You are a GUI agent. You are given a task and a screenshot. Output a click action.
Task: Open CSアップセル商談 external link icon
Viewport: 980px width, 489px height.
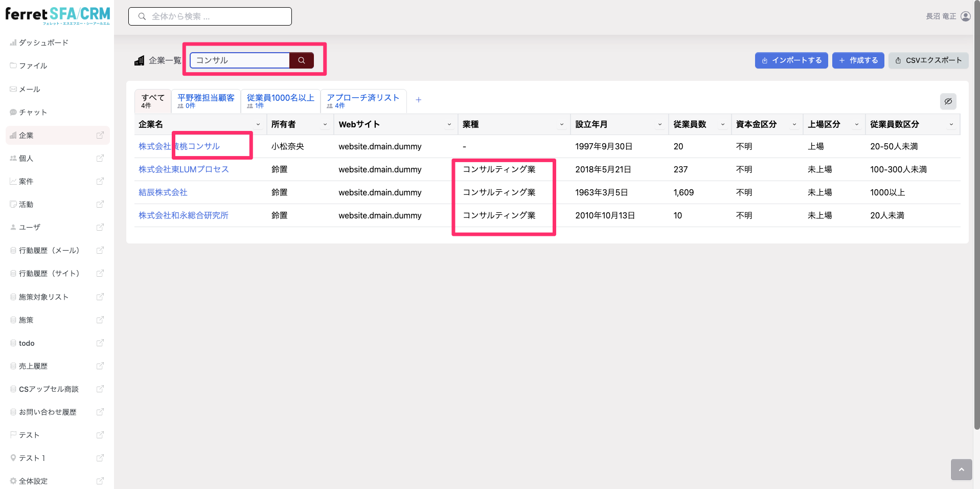(100, 389)
